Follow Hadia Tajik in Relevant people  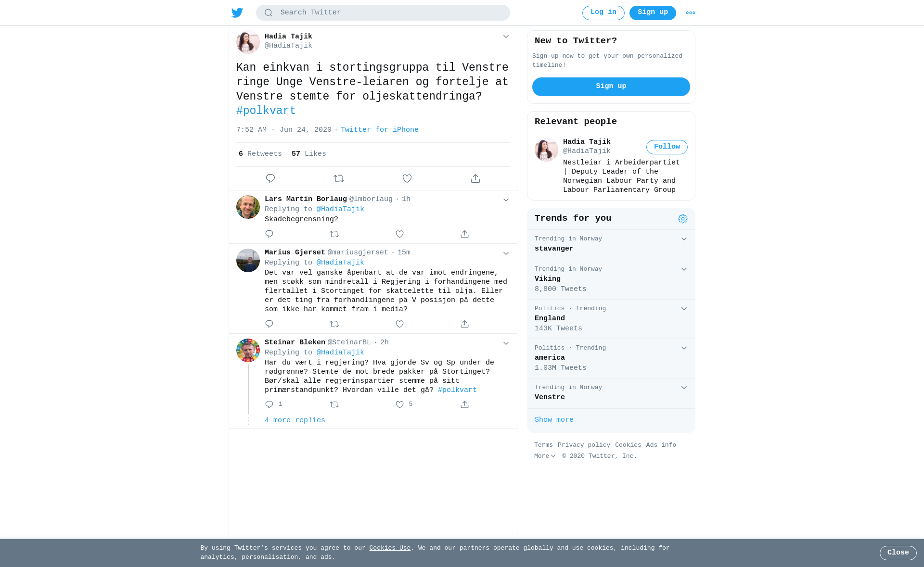click(x=667, y=147)
